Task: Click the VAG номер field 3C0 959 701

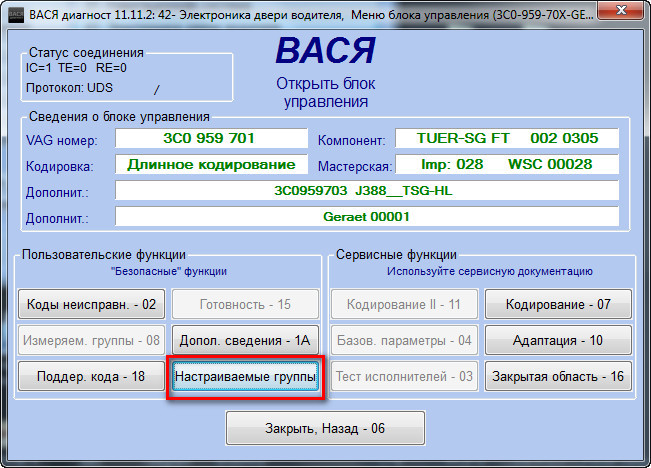Action: pos(211,138)
